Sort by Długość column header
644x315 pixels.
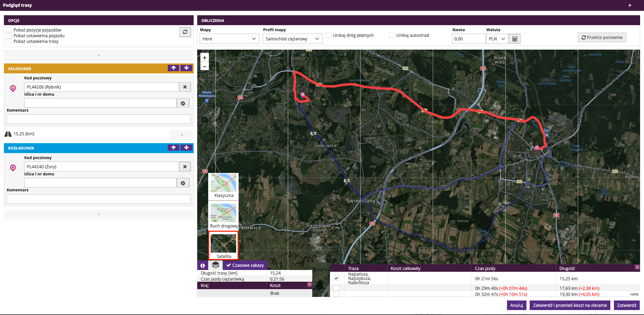coord(596,268)
